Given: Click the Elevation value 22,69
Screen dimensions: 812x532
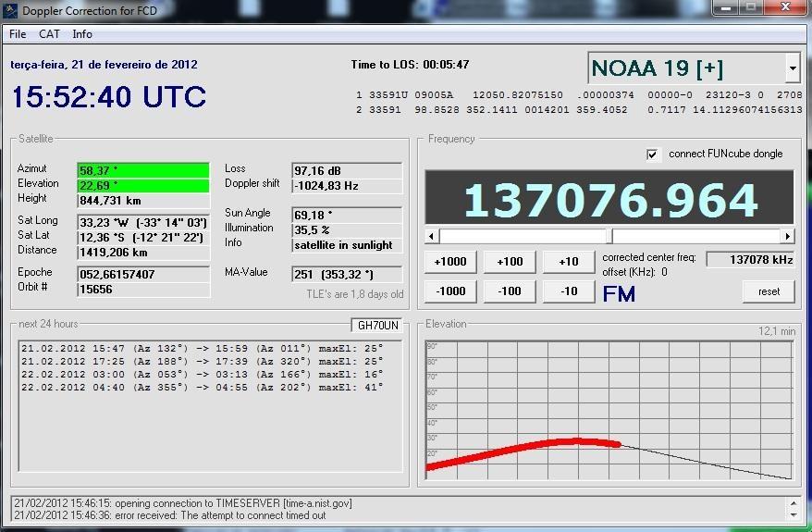Looking at the screenshot, I should (143, 185).
